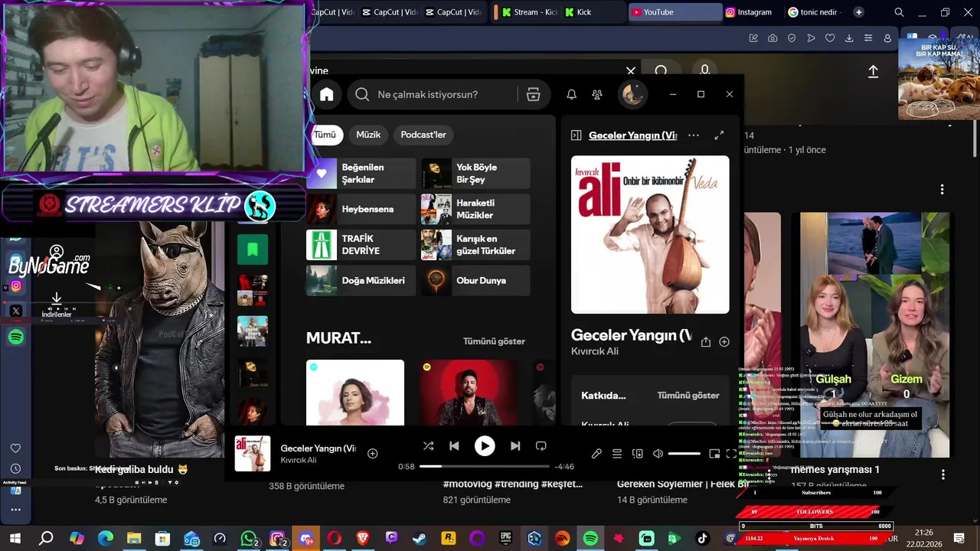
Task: Open Spotify Browse icon in search bar
Action: (x=534, y=95)
